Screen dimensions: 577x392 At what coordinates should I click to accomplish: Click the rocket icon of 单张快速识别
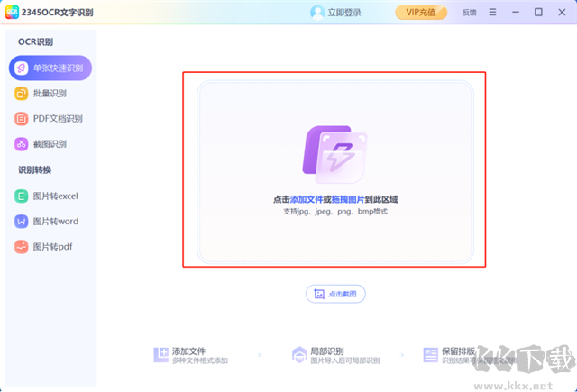pyautogui.click(x=22, y=68)
